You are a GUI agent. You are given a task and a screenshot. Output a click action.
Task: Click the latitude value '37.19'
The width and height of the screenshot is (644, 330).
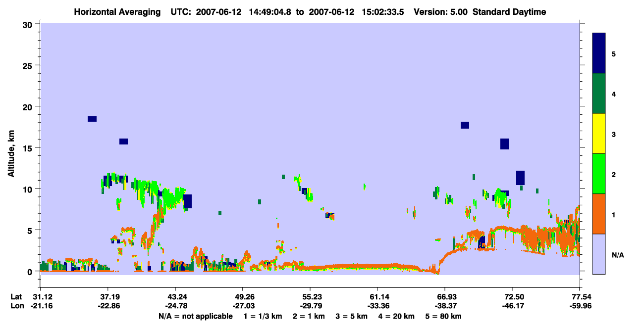(107, 297)
